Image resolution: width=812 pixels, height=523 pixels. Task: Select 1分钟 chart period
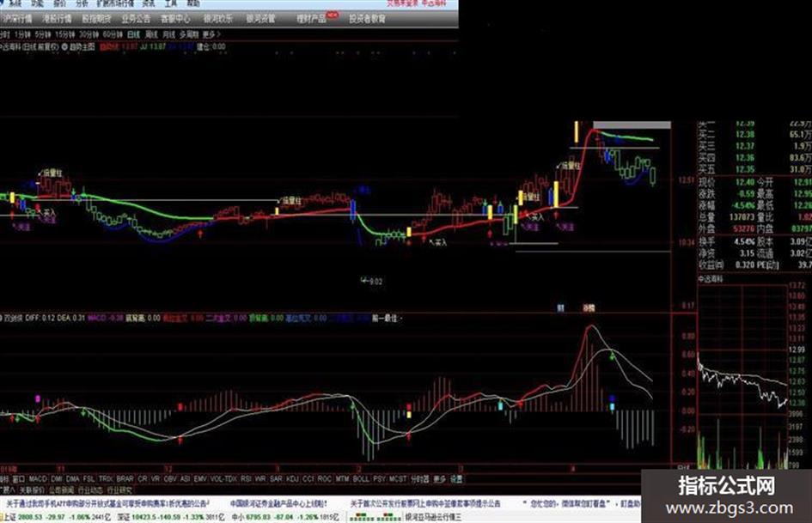tap(22, 34)
